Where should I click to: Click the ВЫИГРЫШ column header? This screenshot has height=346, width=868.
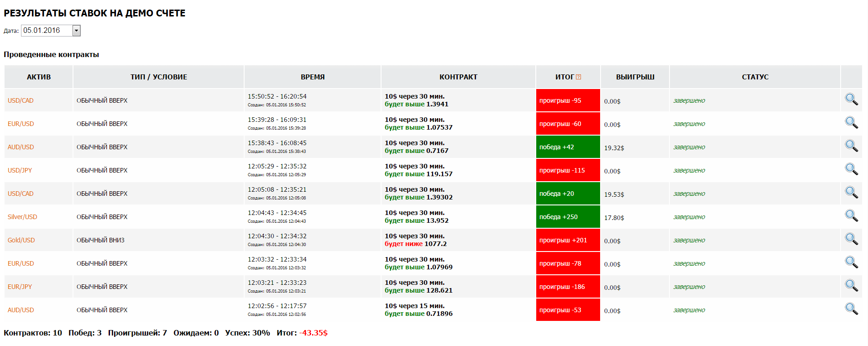point(635,77)
